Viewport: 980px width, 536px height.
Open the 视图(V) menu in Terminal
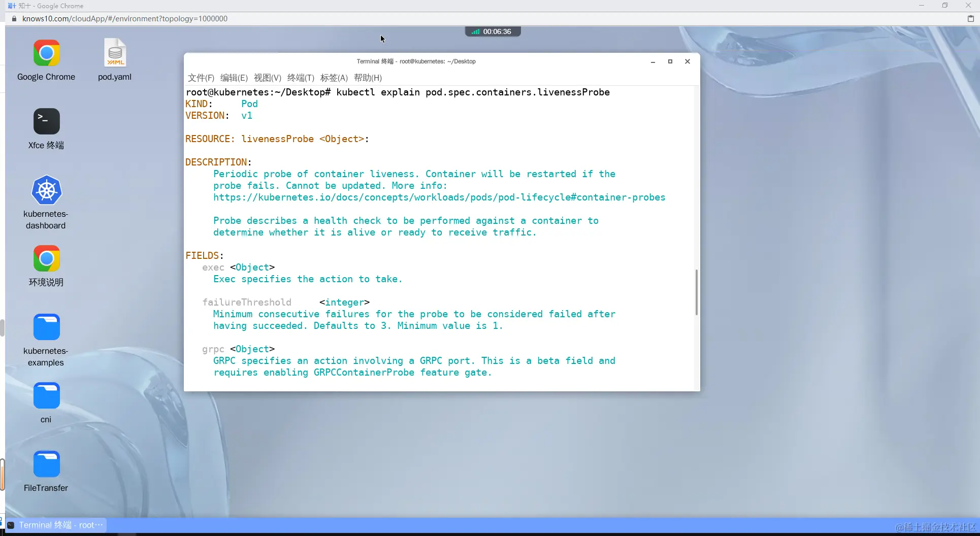(x=268, y=78)
